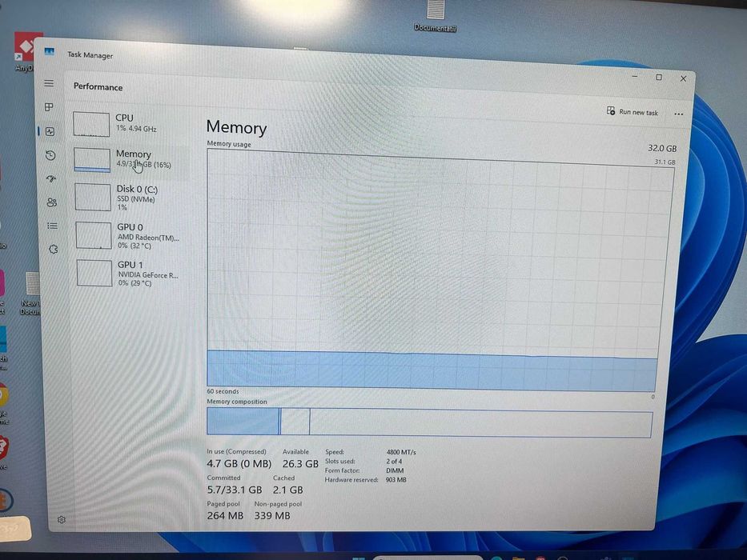747x560 pixels.
Task: Open Task Manager settings gear
Action: pyautogui.click(x=62, y=519)
